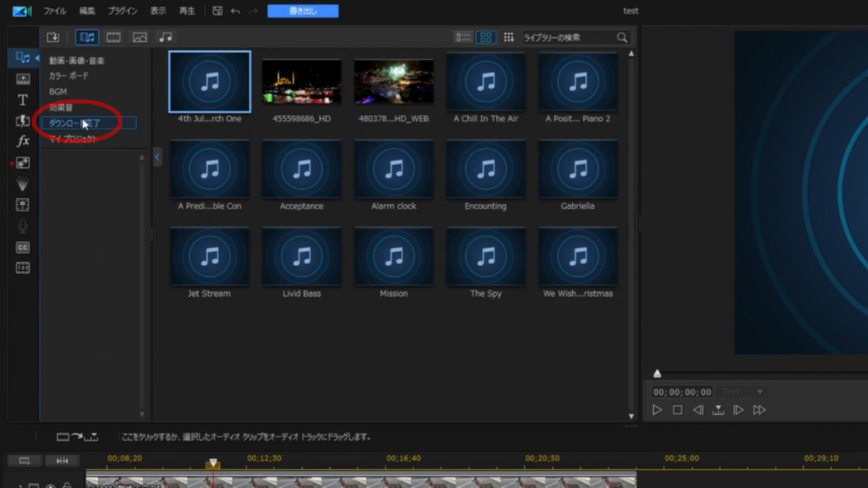Viewport: 868px width, 488px height.
Task: Open the プラグイン menu
Action: (x=123, y=11)
